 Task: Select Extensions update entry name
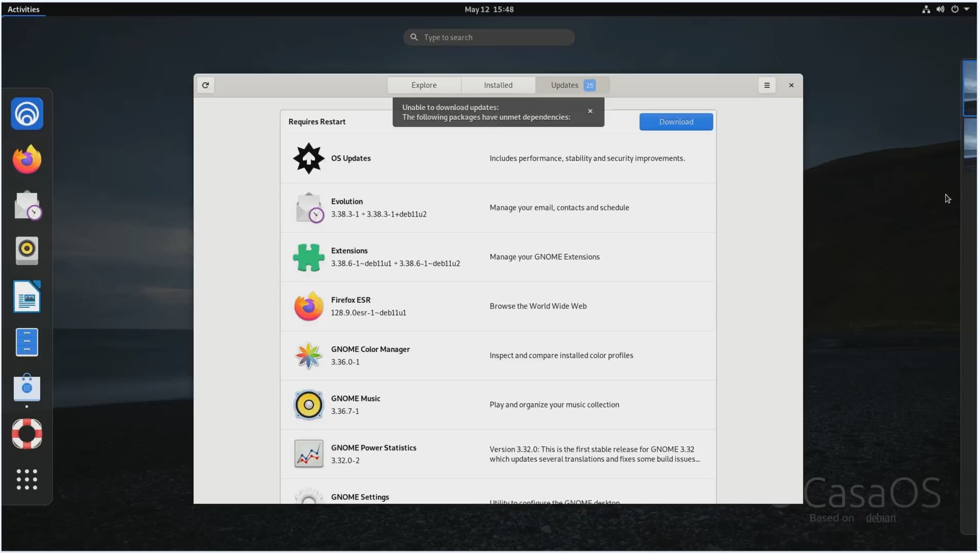pyautogui.click(x=349, y=251)
